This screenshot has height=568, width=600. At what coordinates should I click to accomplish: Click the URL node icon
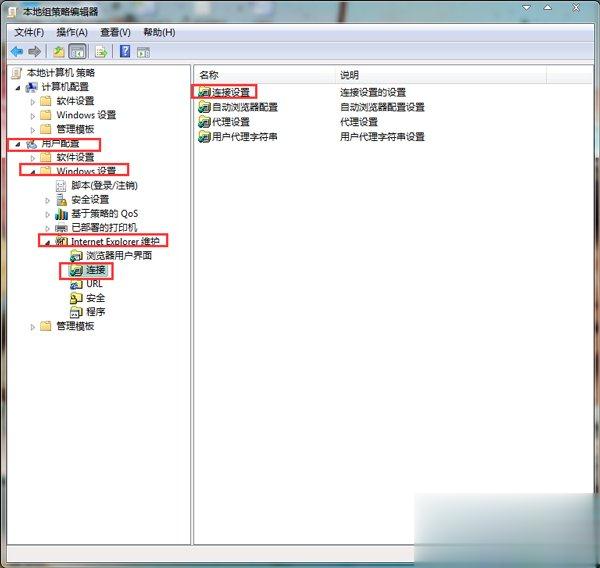click(x=76, y=284)
